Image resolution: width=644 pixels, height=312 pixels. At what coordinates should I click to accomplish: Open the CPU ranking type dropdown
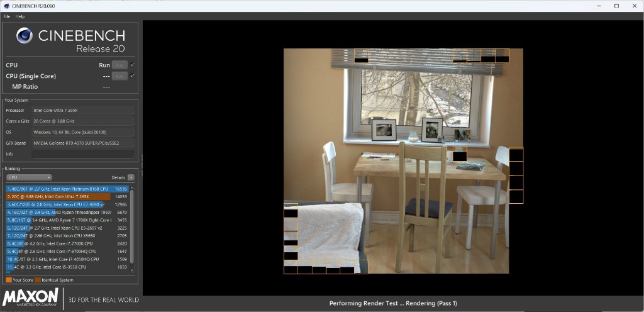point(29,177)
